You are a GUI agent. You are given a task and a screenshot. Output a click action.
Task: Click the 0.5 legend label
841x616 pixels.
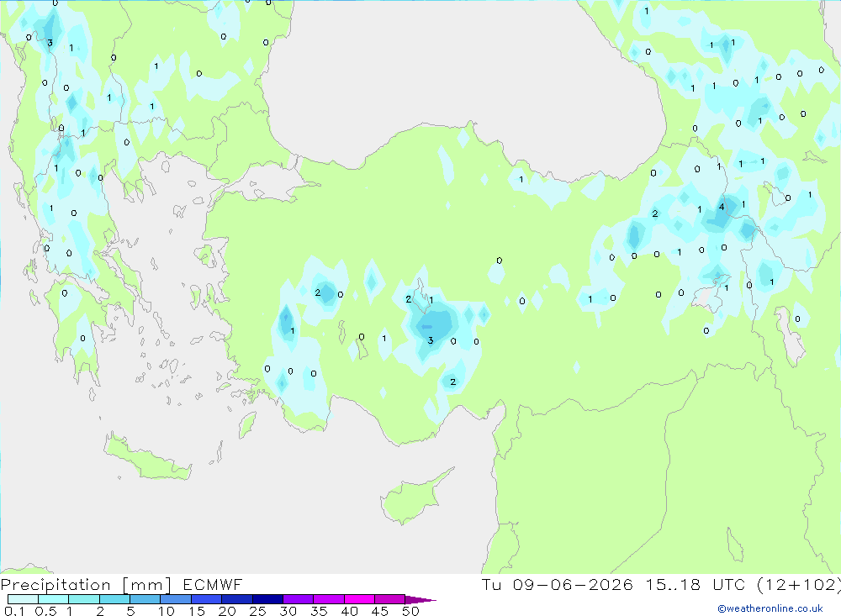click(x=45, y=611)
